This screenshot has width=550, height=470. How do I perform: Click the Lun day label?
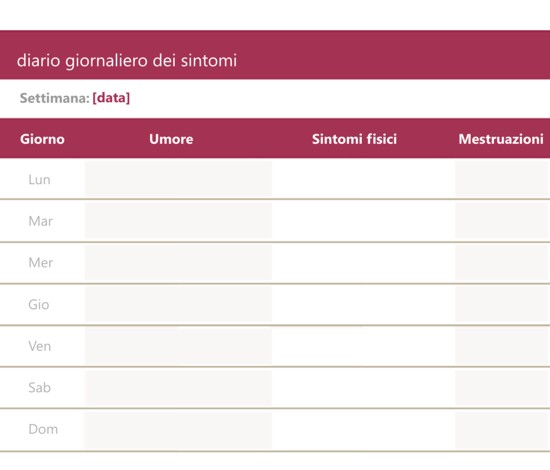[x=40, y=180]
